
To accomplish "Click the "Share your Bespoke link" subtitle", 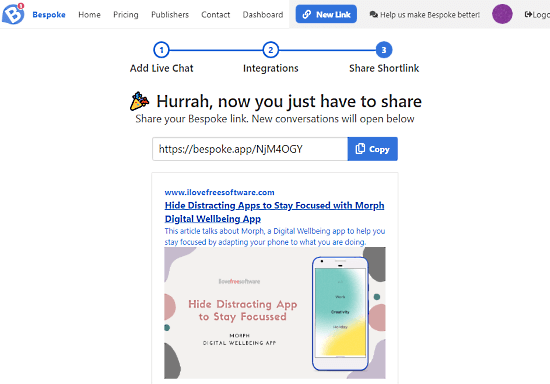I will [x=275, y=119].
